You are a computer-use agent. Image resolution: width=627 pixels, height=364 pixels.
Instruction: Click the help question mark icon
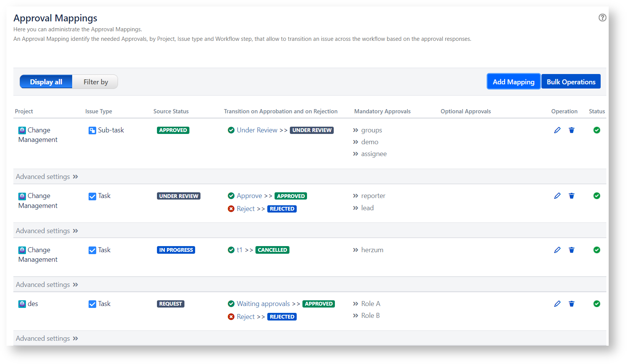[x=602, y=18]
